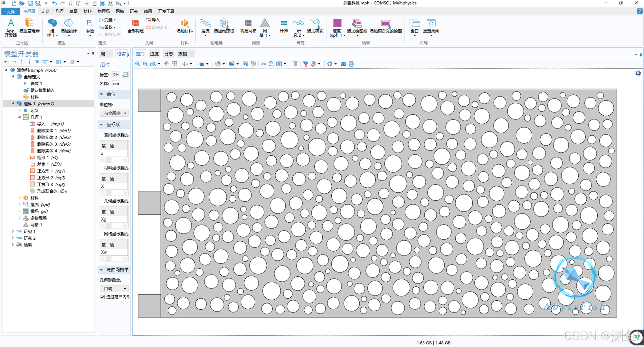Screen dimensions: 644x347
Task: Toggle the show/hide eye icon in Model Builder toolbar
Action: 37,62
